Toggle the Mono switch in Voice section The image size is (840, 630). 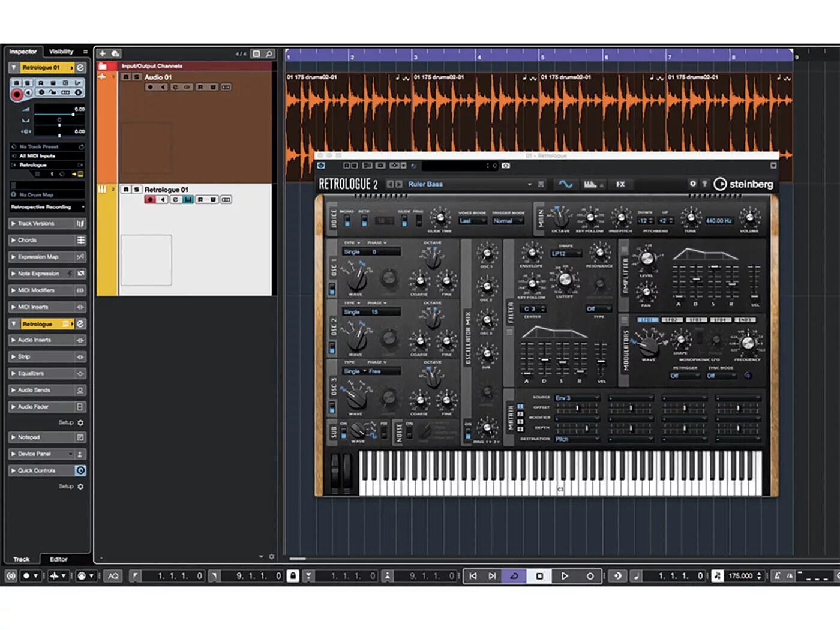click(x=347, y=221)
